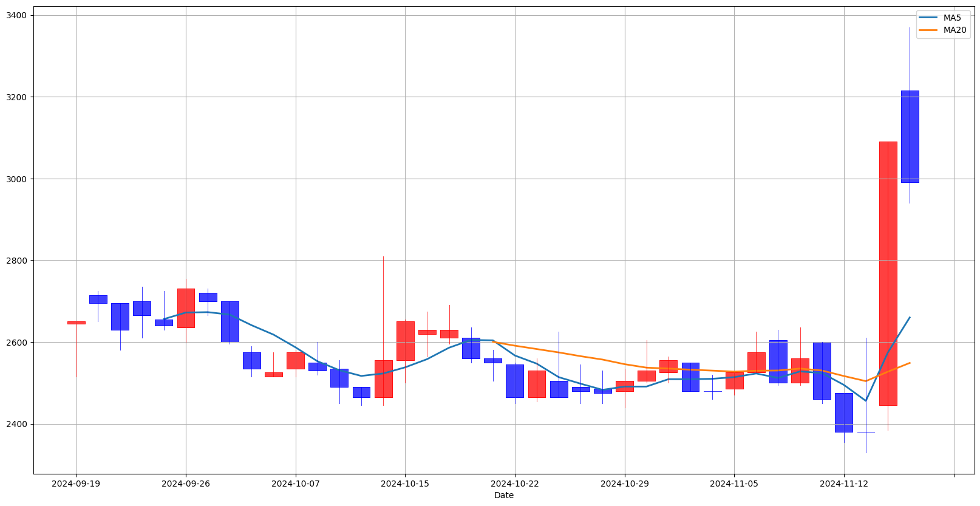This screenshot has height=506, width=980.
Task: Click the 2024-11-05 date tick label
Action: (734, 484)
